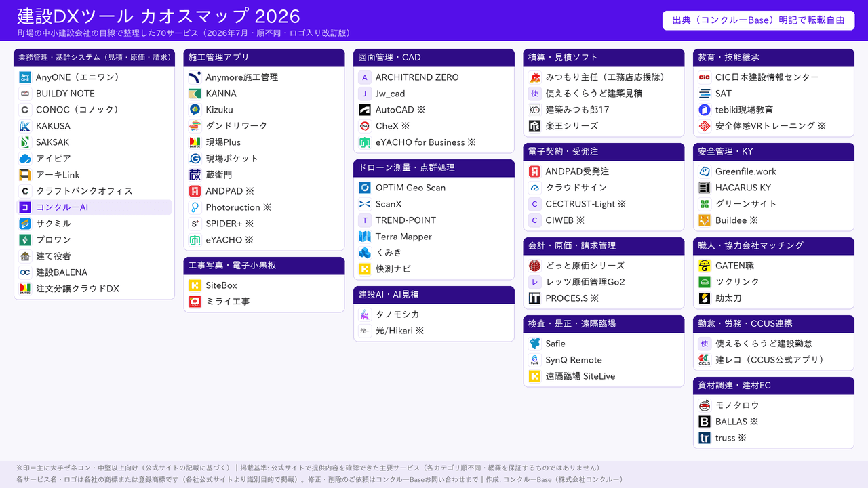Click the SiteBox logo icon

tap(195, 285)
